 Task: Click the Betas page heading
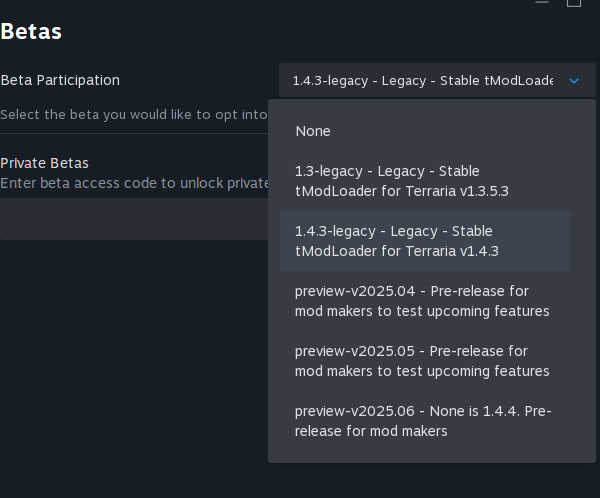pos(31,32)
